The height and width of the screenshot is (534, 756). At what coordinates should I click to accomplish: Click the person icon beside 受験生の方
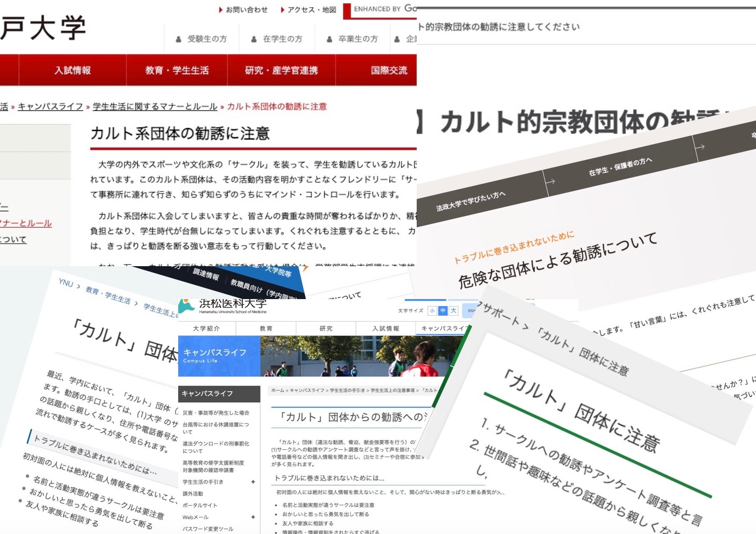pyautogui.click(x=179, y=39)
